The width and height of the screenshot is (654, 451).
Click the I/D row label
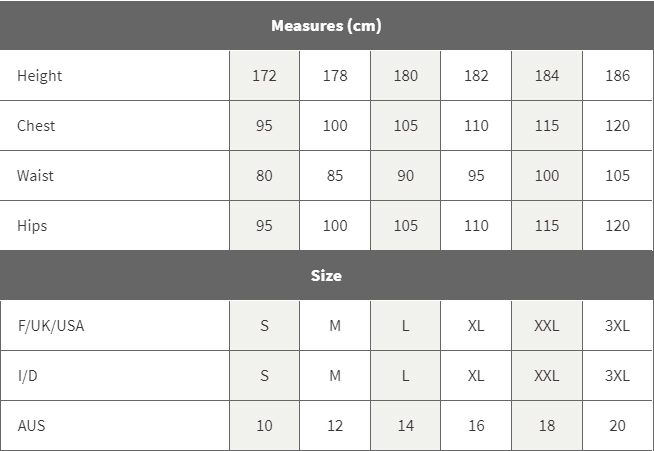click(28, 376)
